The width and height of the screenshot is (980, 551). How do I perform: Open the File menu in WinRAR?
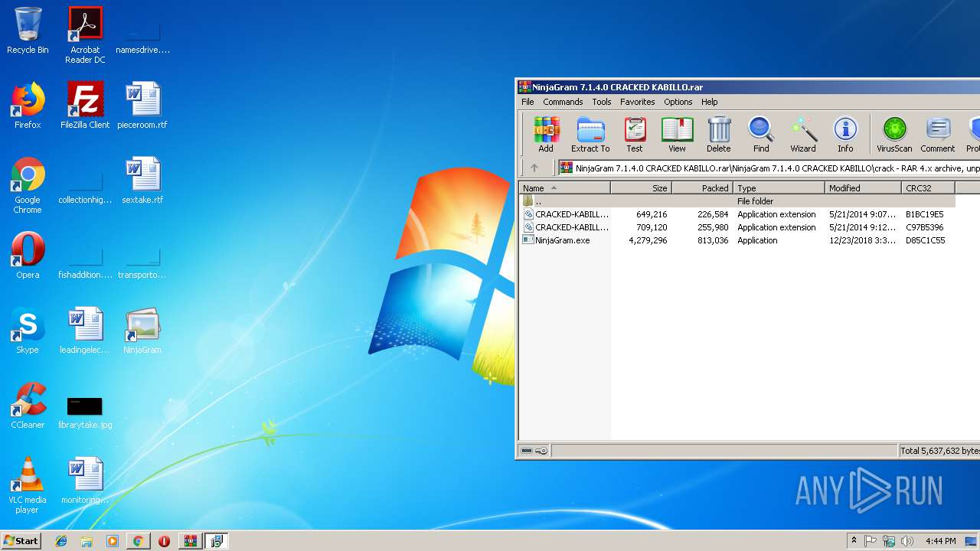pos(528,102)
